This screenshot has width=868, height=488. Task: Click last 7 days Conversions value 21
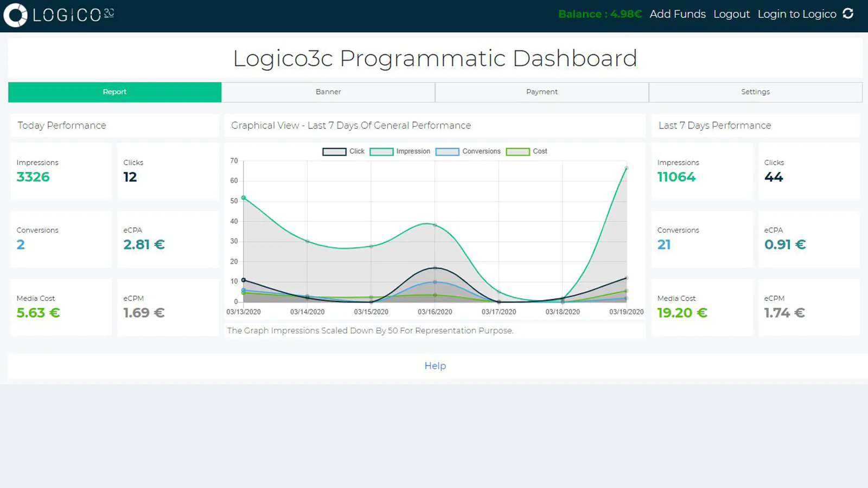pos(664,245)
